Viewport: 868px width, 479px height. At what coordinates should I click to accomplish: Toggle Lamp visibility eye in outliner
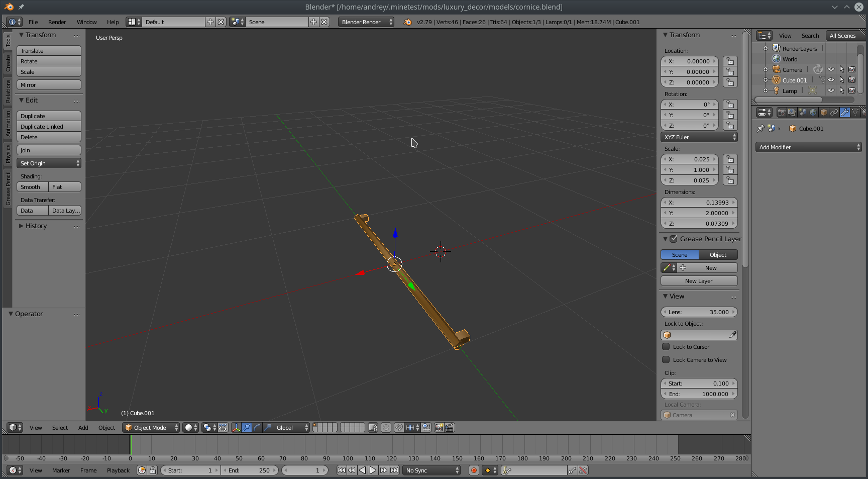831,91
